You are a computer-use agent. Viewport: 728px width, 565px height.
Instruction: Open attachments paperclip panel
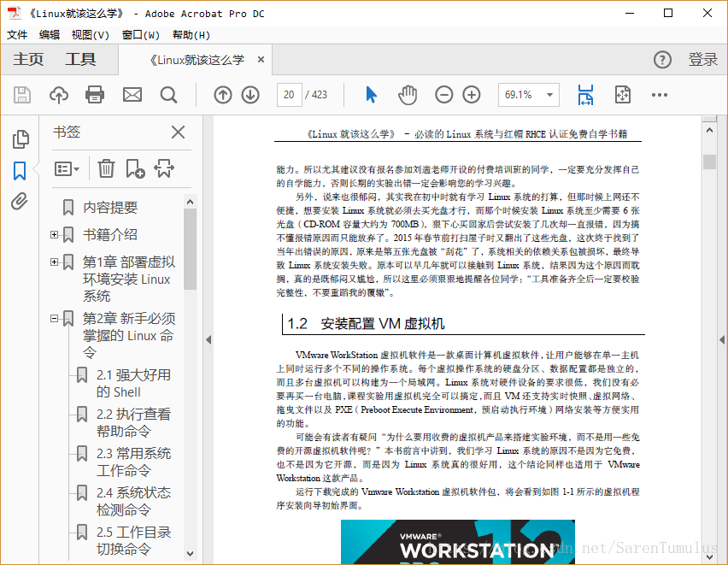tap(20, 201)
